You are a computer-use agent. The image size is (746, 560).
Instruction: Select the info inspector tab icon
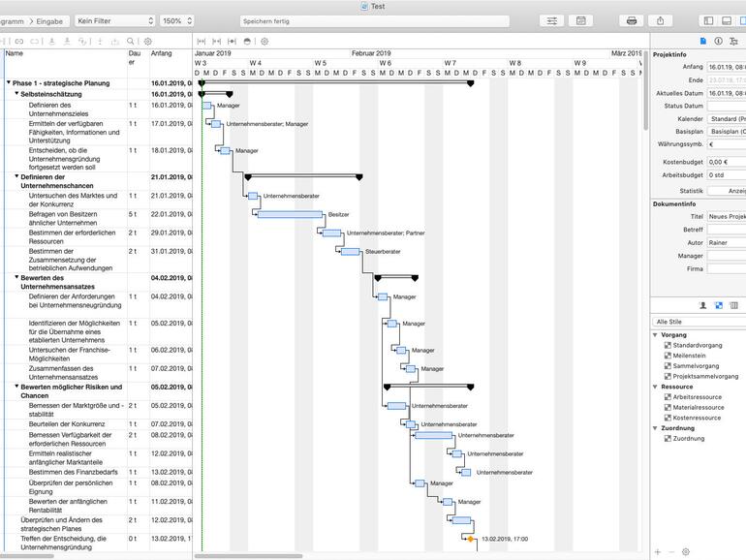coord(719,42)
